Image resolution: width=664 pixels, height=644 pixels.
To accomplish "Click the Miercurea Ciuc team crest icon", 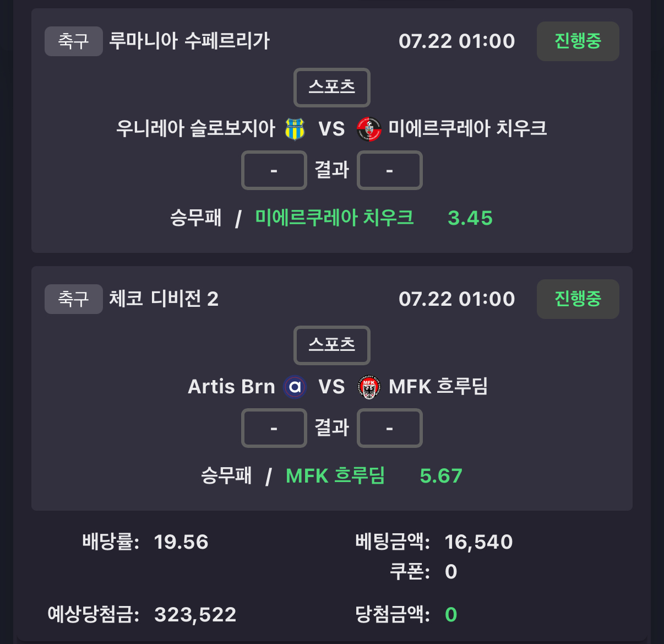I will click(369, 129).
